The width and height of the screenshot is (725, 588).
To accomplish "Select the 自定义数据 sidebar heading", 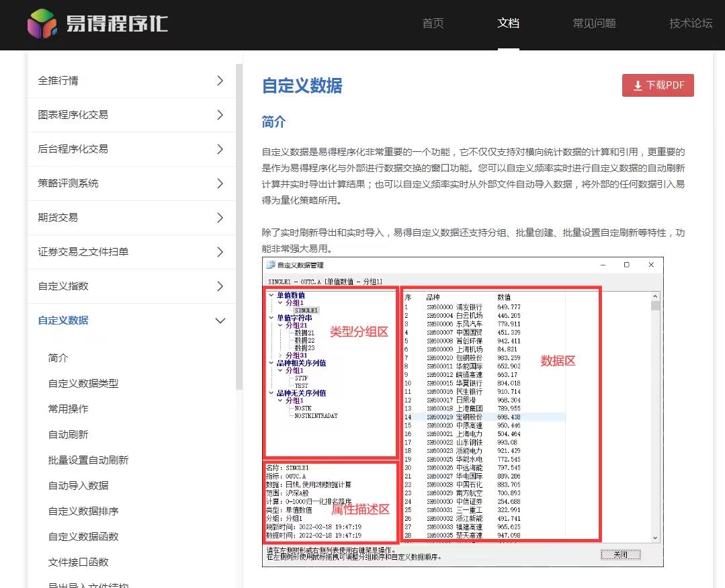I will pyautogui.click(x=63, y=321).
